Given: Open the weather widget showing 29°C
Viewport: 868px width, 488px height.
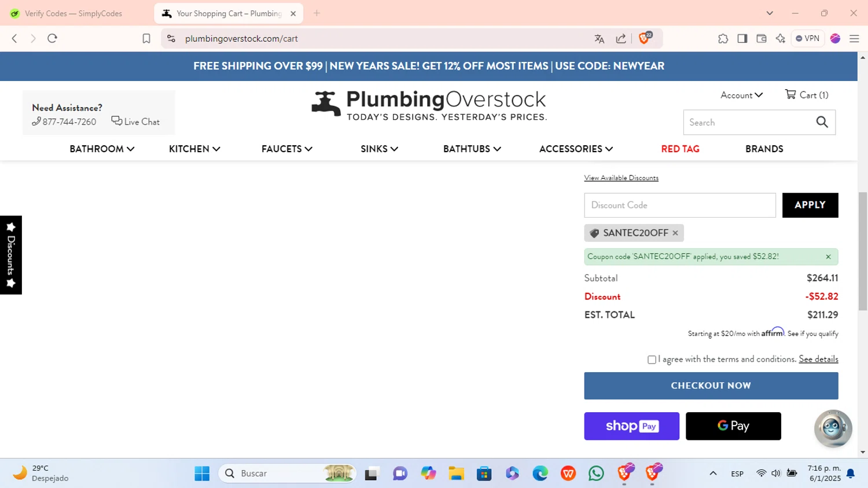Looking at the screenshot, I should click(41, 473).
